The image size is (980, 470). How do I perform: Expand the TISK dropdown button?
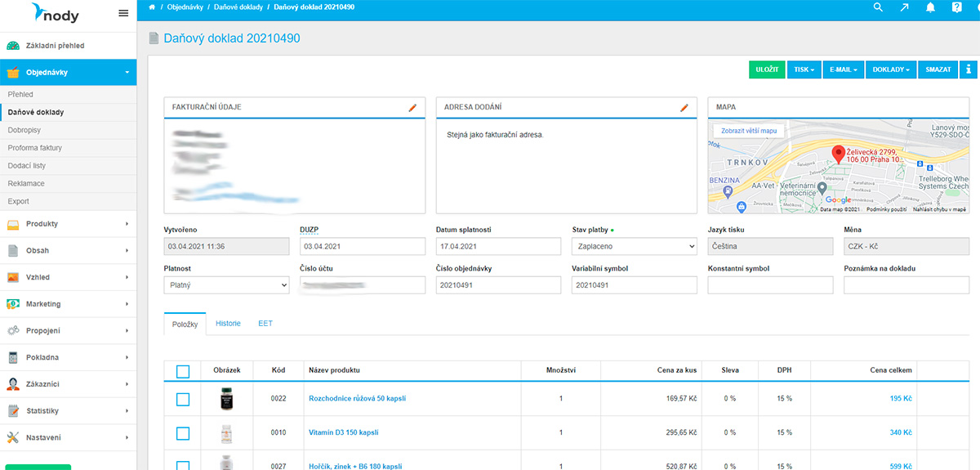coord(804,69)
